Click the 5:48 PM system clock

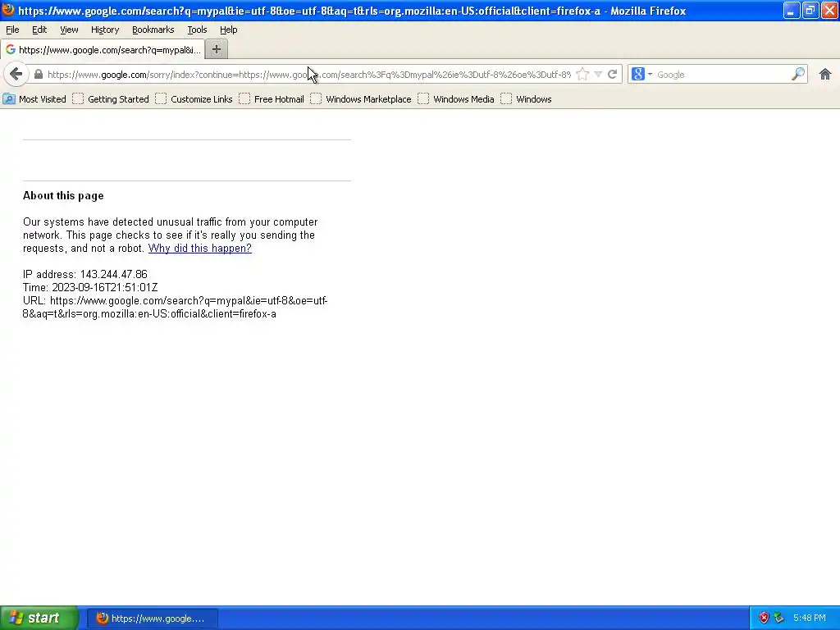tap(810, 618)
